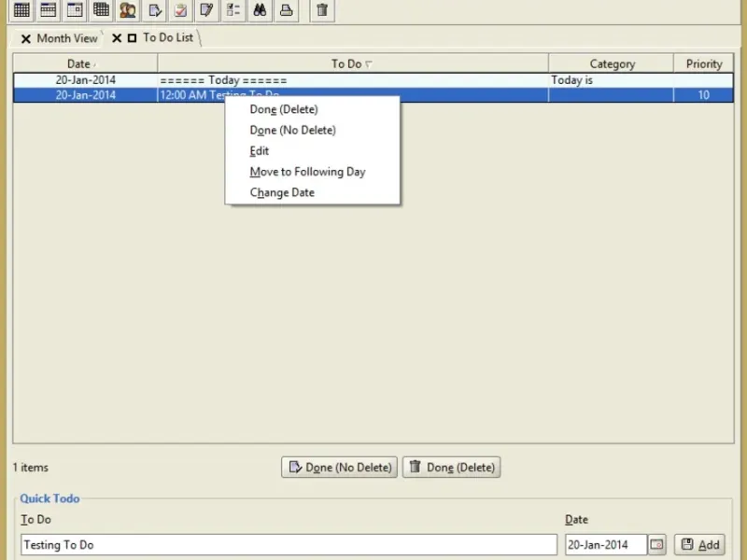Select Move to Following Day

click(312, 172)
